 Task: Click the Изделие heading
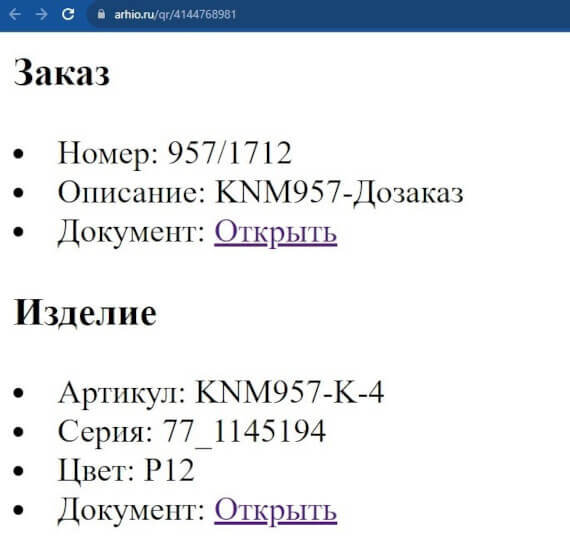[x=85, y=313]
